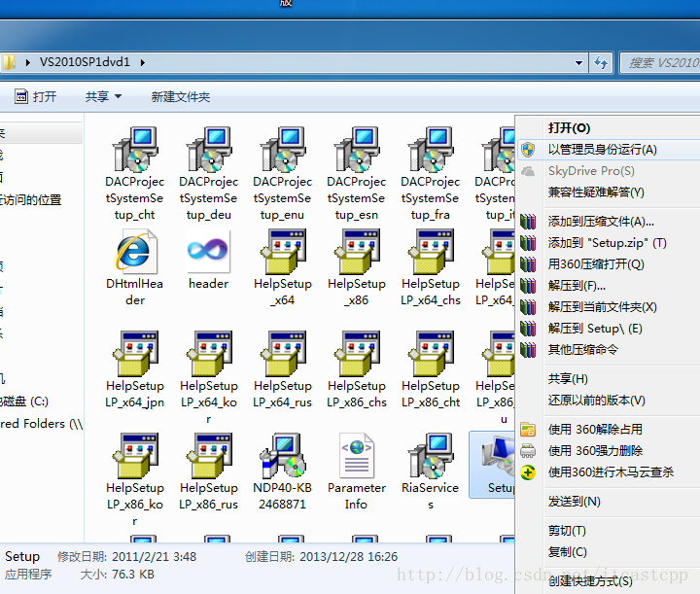
Task: Select the HelpSetupLP_x64_rus package icon
Action: pos(283,354)
